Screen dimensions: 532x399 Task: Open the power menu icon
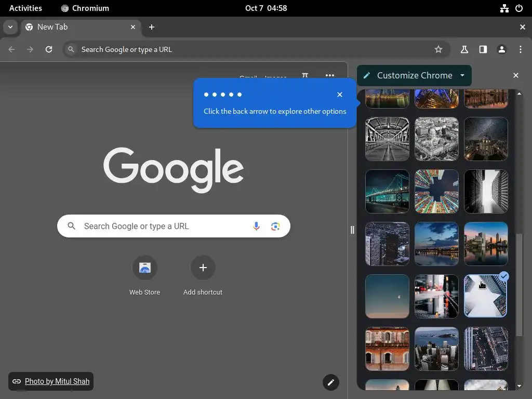[519, 8]
